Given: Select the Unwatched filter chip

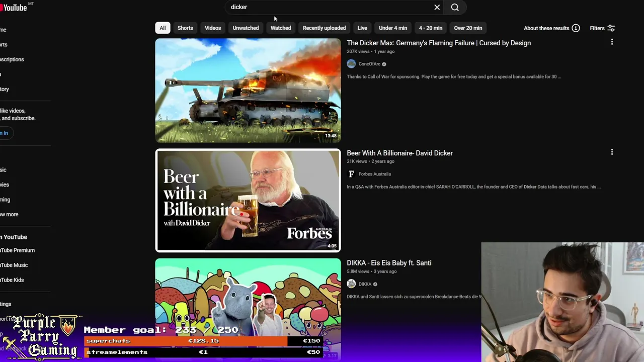Looking at the screenshot, I should tap(246, 28).
